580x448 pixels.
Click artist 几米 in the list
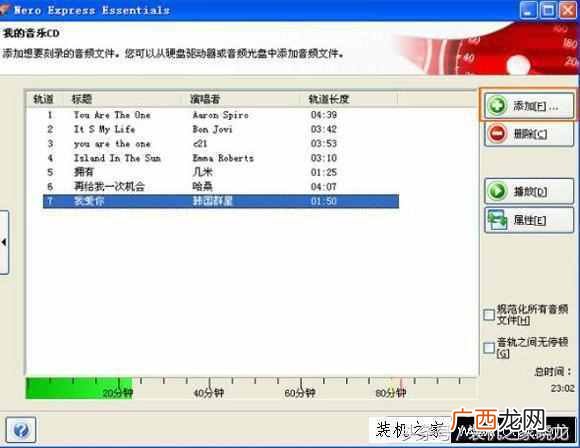pos(202,172)
